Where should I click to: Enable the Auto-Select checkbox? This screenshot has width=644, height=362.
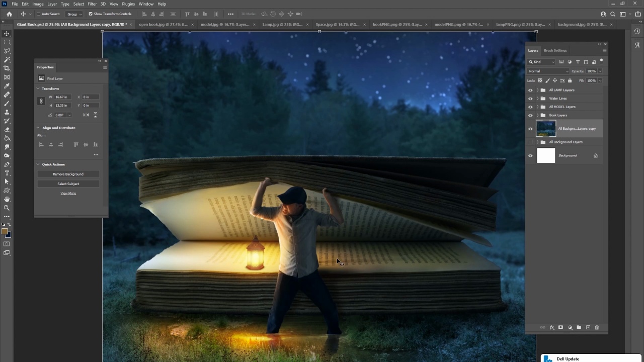coord(38,14)
